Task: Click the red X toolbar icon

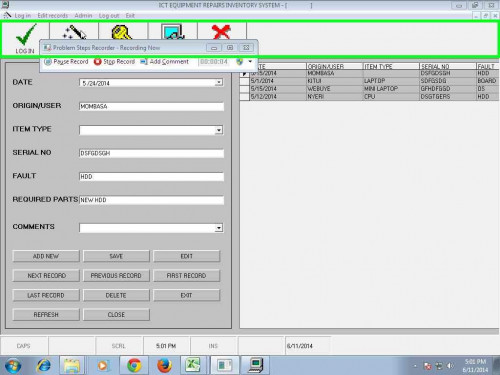Action: coord(221,32)
